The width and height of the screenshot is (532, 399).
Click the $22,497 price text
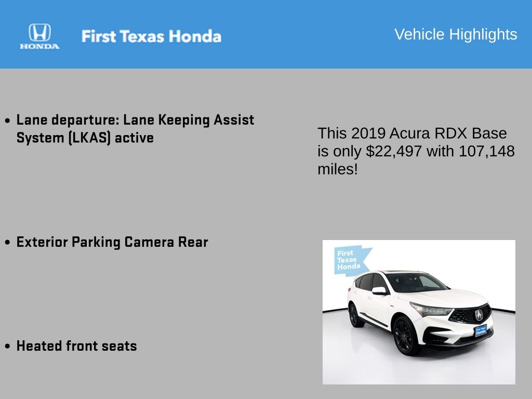[394, 151]
